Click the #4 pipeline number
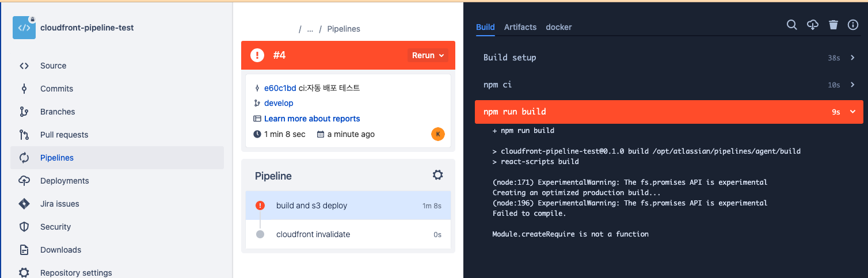Image resolution: width=868 pixels, height=278 pixels. pos(279,55)
